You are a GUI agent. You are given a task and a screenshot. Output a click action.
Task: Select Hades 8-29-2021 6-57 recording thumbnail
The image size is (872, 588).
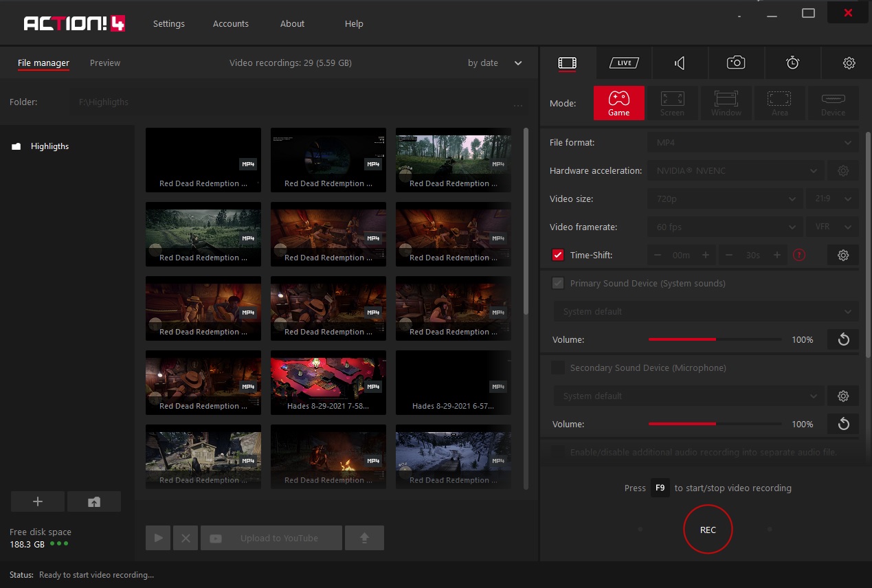[x=454, y=383]
